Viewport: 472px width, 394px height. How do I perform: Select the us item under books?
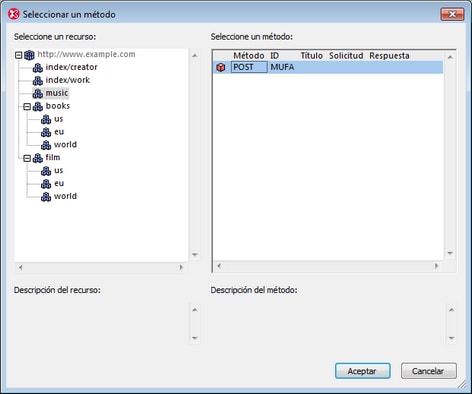[x=59, y=119]
